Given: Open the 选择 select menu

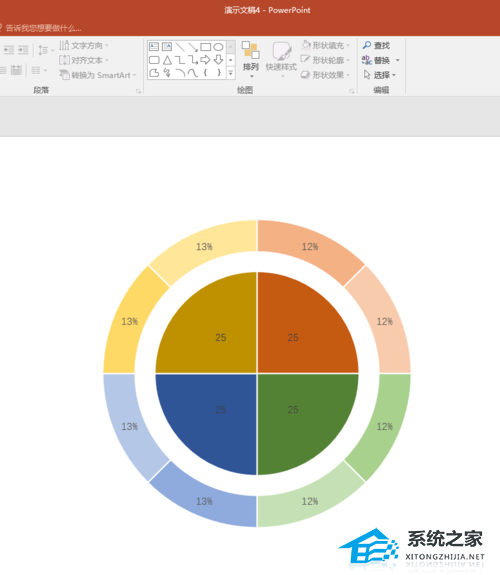Looking at the screenshot, I should (x=380, y=75).
